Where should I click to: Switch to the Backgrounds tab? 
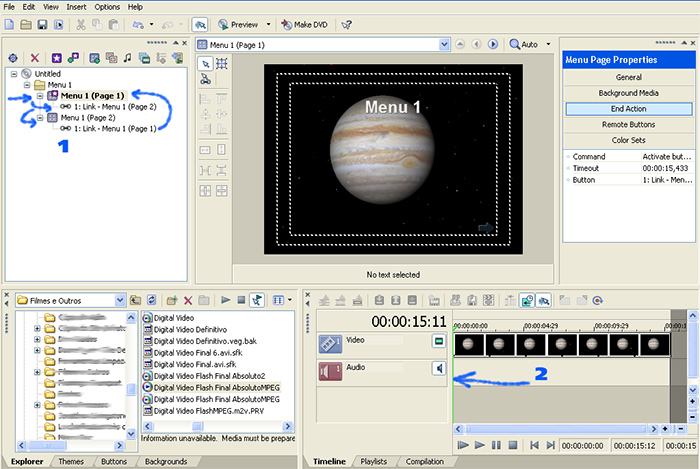click(166, 461)
